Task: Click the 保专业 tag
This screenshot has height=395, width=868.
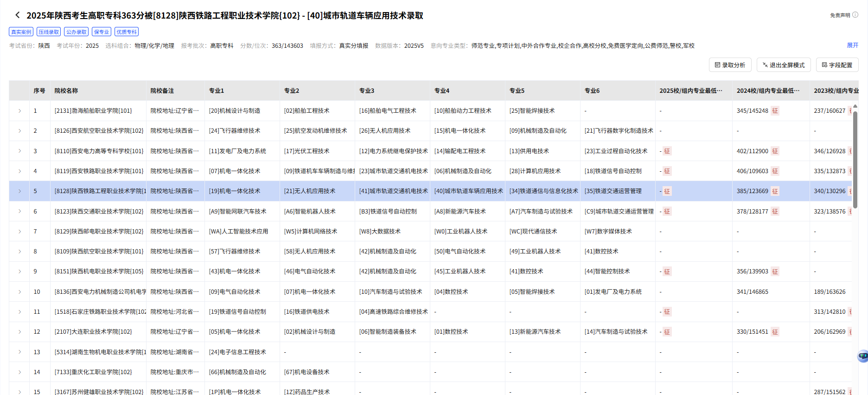Action: click(x=102, y=32)
